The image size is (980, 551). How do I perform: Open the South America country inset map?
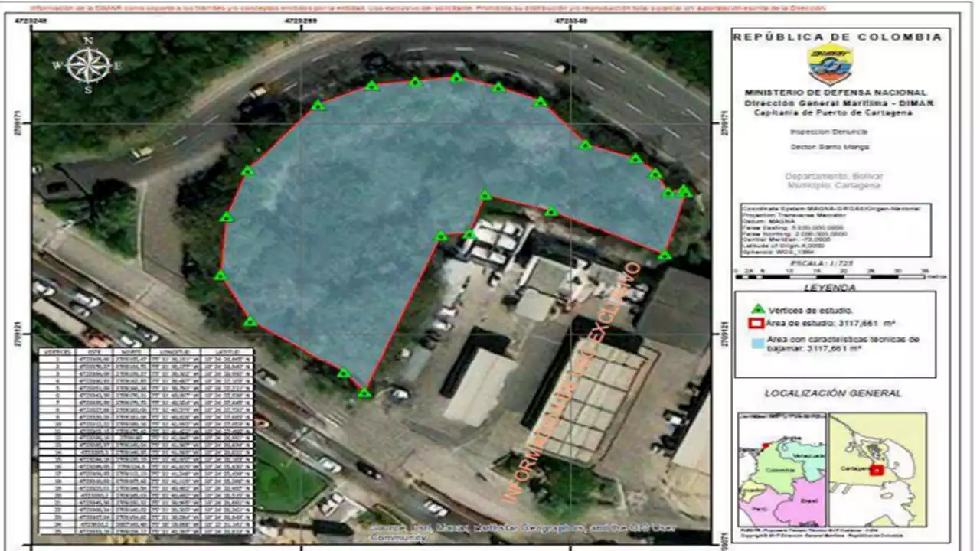tap(782, 469)
